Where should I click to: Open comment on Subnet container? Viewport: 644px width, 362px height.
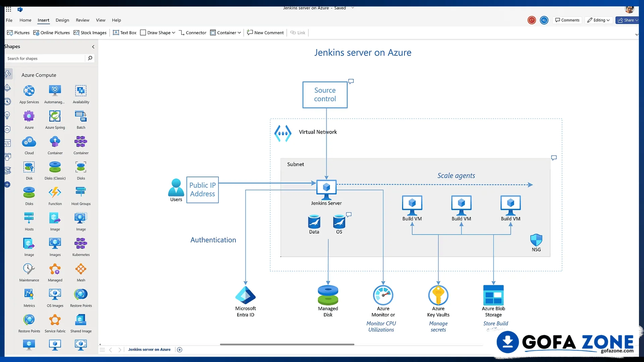tap(554, 158)
